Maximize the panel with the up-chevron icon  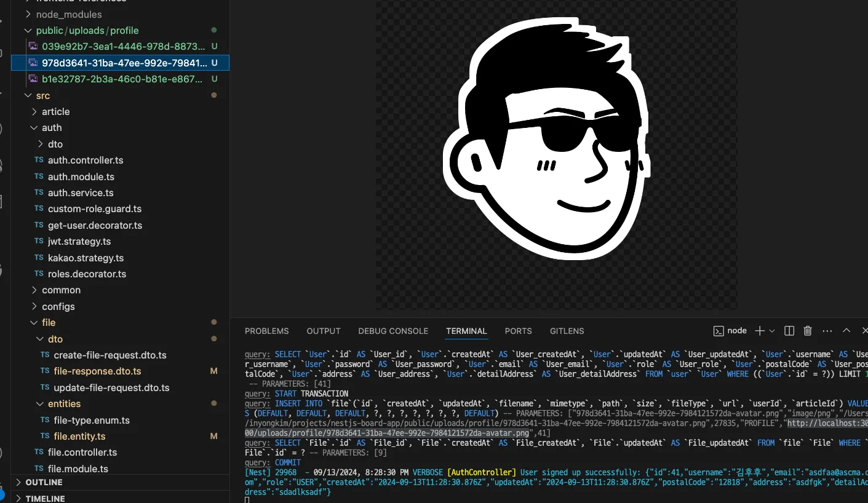(x=846, y=331)
